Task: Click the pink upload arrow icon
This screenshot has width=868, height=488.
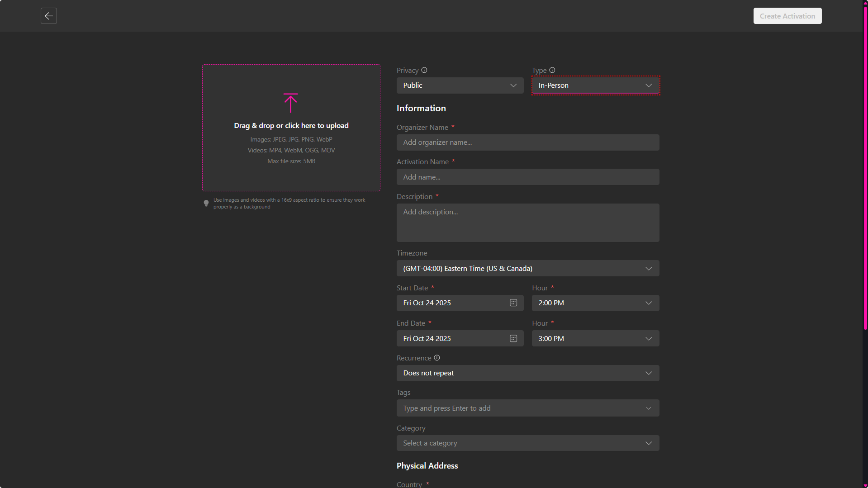Action: tap(290, 103)
